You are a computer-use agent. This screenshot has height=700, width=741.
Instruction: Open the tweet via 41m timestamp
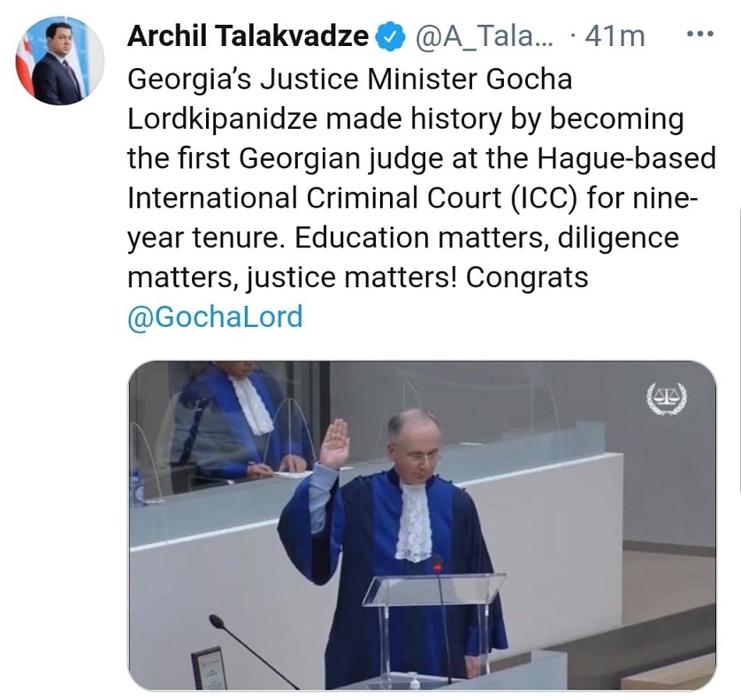pos(615,37)
